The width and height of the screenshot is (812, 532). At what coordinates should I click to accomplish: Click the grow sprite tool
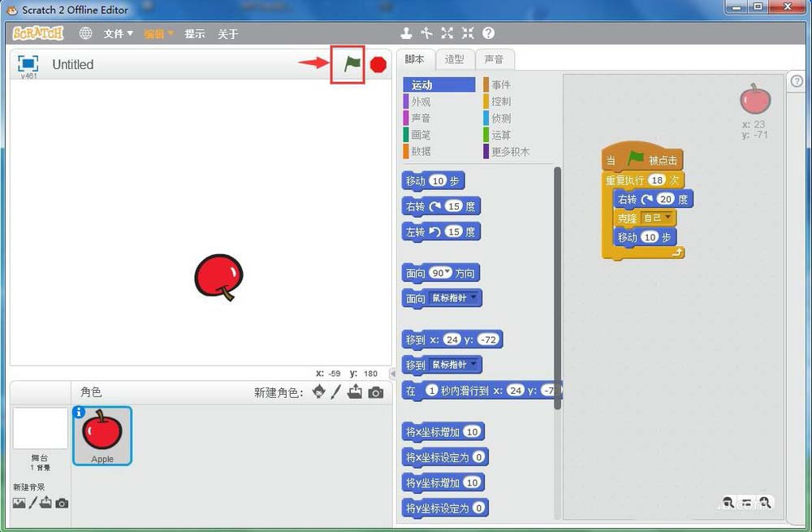click(447, 33)
